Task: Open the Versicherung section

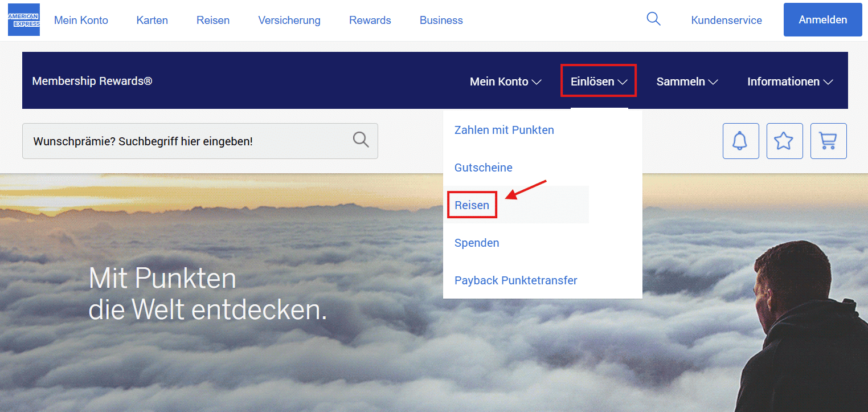Action: click(x=289, y=20)
